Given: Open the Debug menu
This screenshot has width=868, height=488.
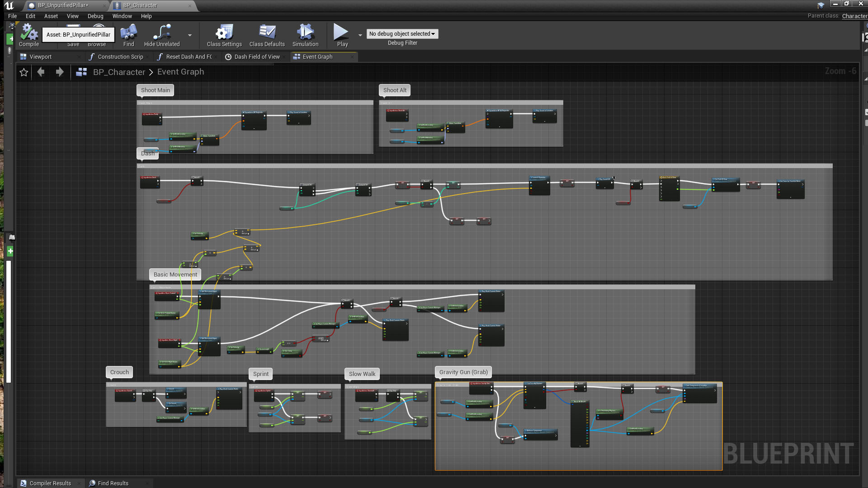Looking at the screenshot, I should pyautogui.click(x=95, y=16).
